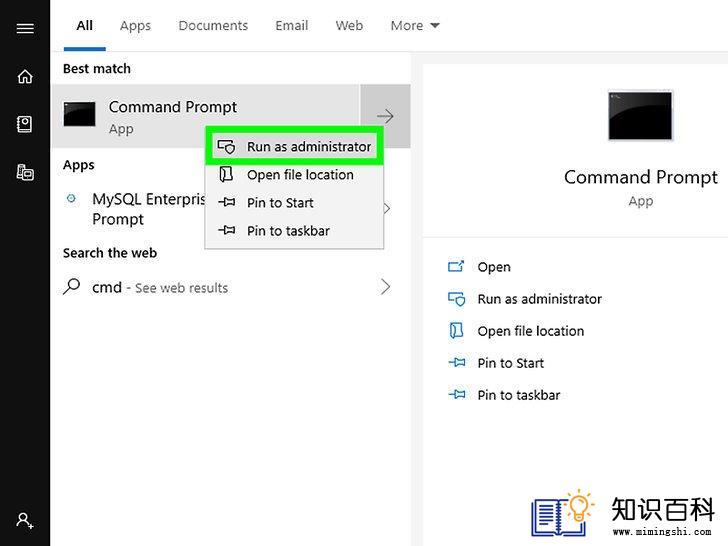The width and height of the screenshot is (728, 546).
Task: Click the add account icon at sidebar bottom
Action: tap(25, 520)
